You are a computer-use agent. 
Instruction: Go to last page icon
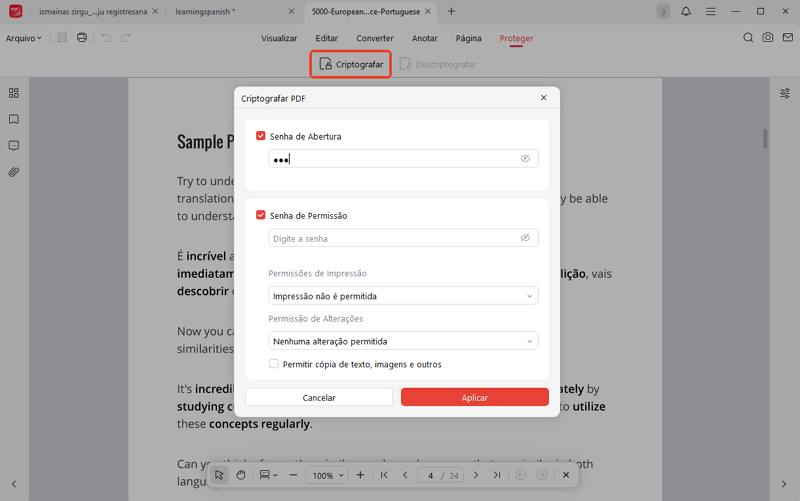pyautogui.click(x=497, y=475)
